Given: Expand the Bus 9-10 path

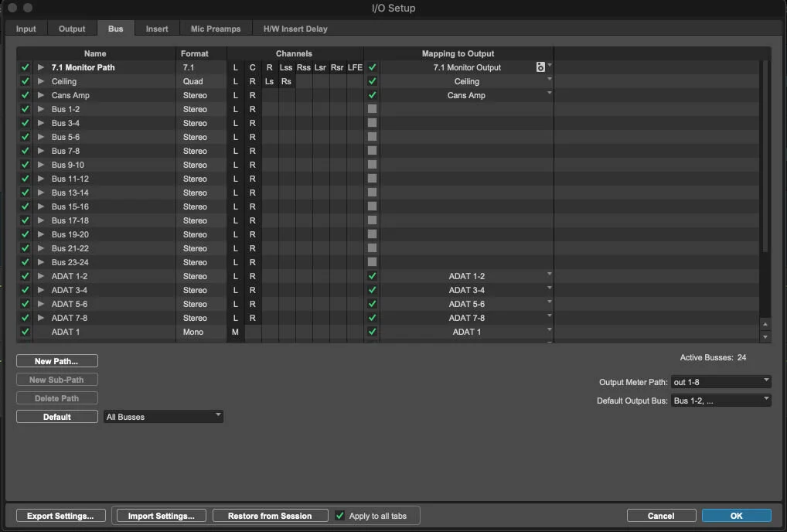Looking at the screenshot, I should coord(40,165).
